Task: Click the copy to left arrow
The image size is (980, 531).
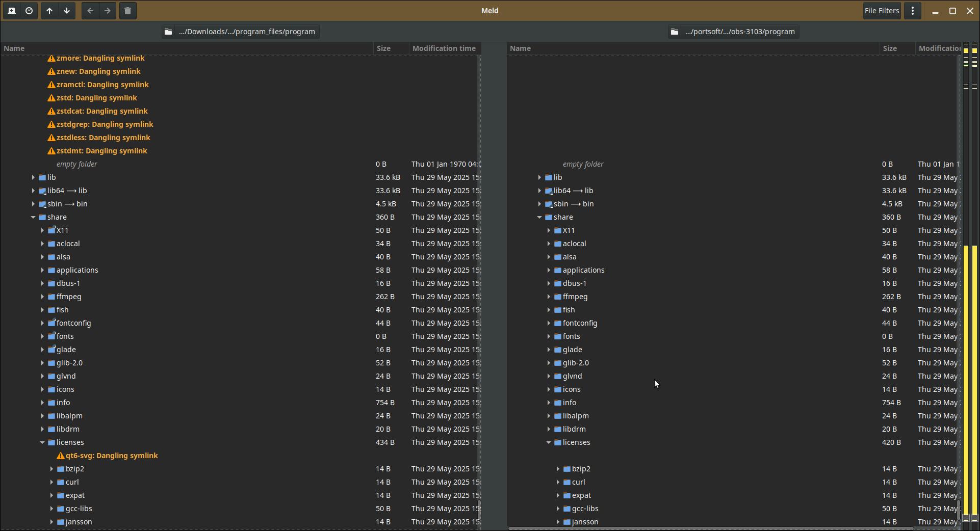Action: click(x=90, y=11)
